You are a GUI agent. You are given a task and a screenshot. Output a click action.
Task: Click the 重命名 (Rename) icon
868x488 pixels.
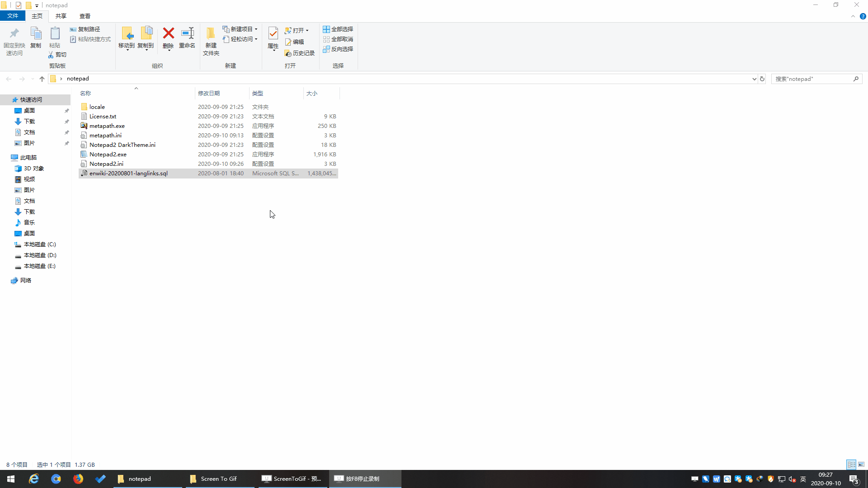(x=187, y=40)
